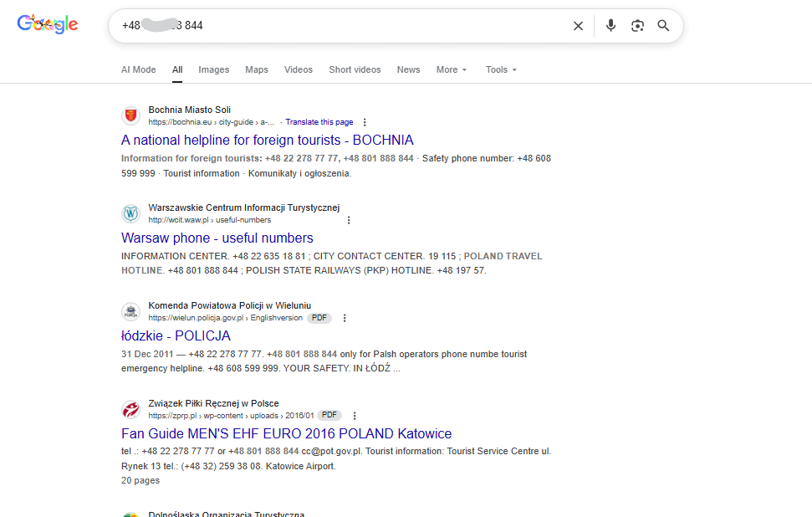Open three-dot menu for Bochnia result
The width and height of the screenshot is (812, 517).
point(364,122)
